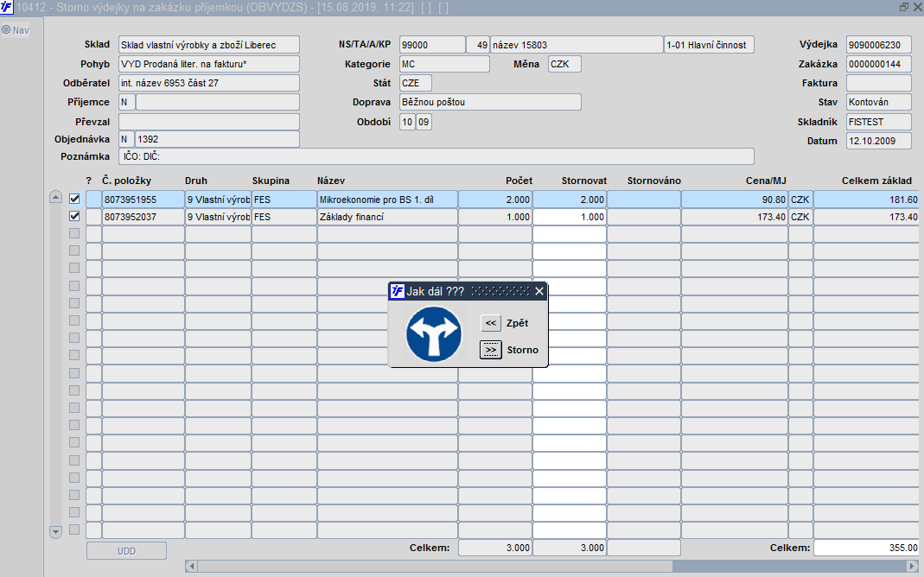Screen dimensions: 924x577
Task: Click the restore window icon in the title bar
Action: (904, 7)
